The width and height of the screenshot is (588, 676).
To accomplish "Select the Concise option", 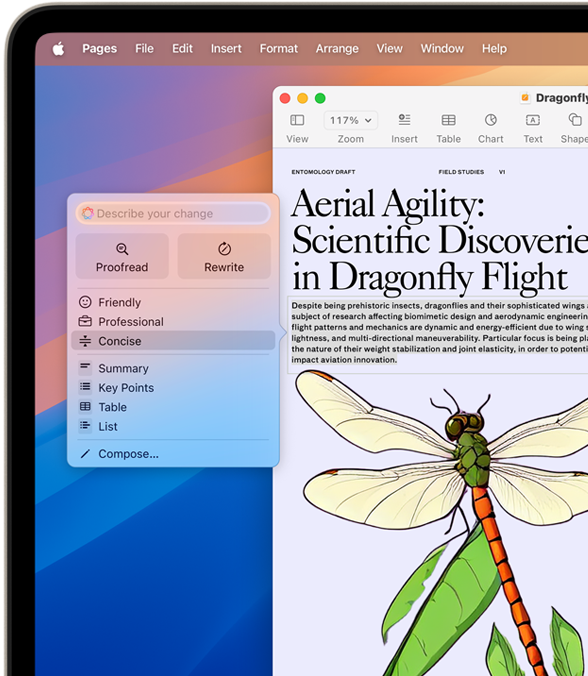I will point(173,341).
